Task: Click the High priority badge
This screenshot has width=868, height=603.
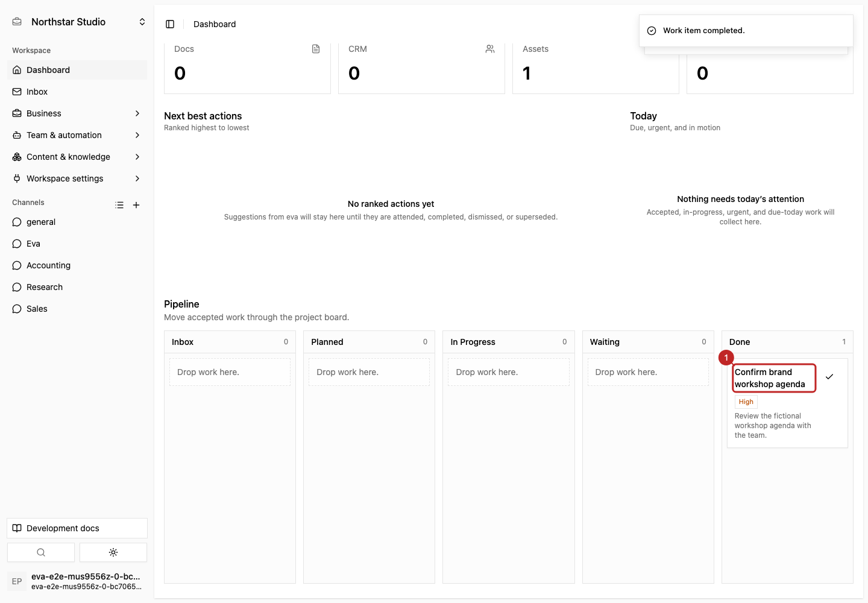Action: (x=746, y=402)
